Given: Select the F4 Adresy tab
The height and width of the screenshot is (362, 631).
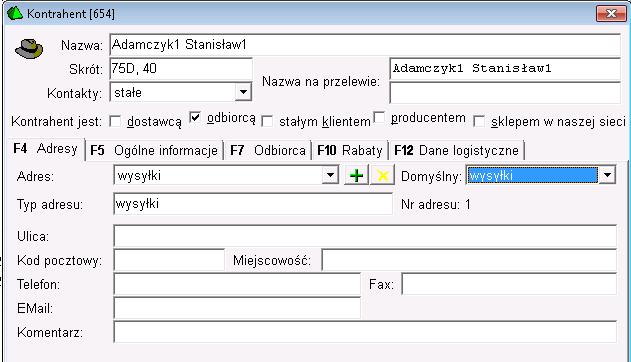Looking at the screenshot, I should pyautogui.click(x=45, y=148).
